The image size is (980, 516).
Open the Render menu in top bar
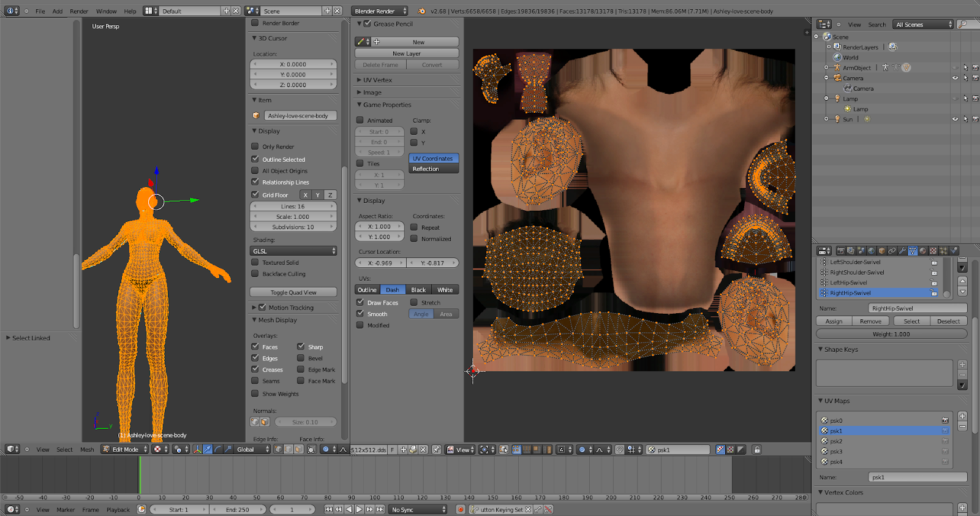(x=78, y=11)
